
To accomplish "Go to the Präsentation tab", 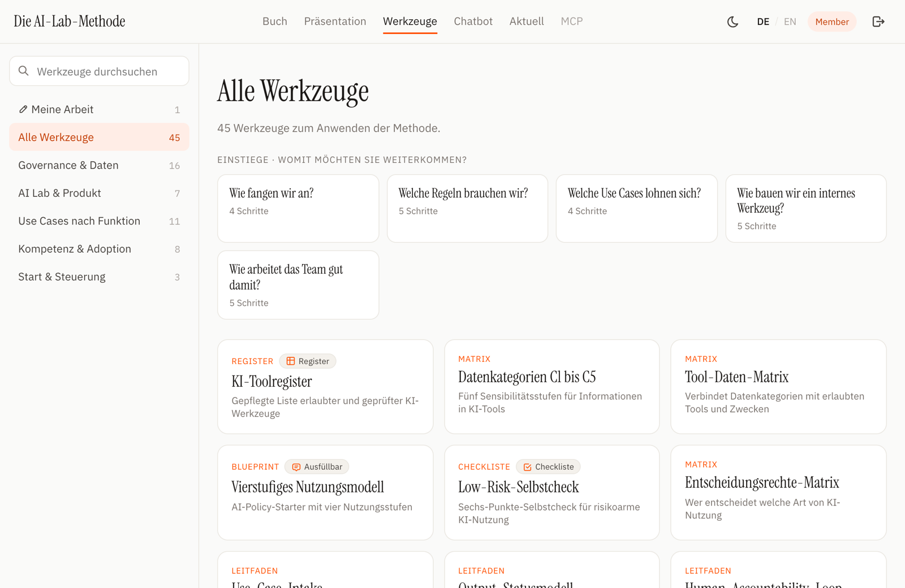I will pos(335,21).
